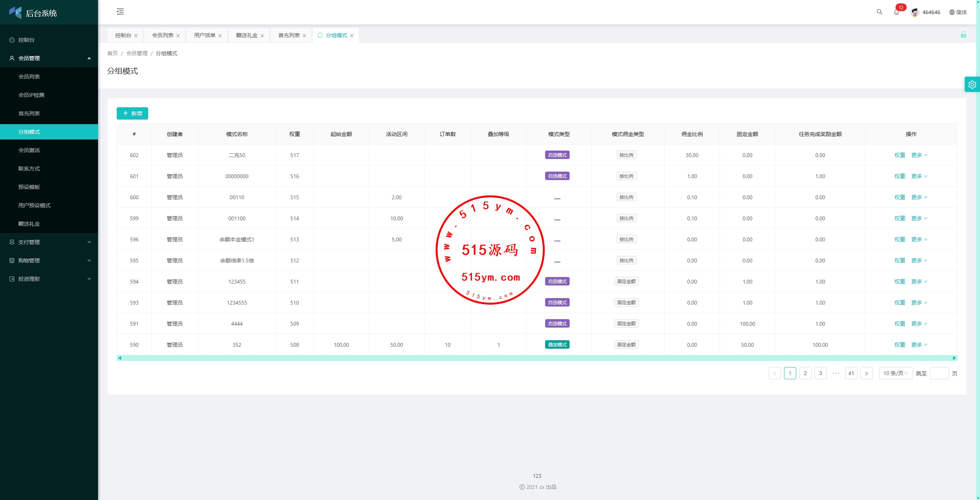Click the user avatar 464646

[x=915, y=12]
